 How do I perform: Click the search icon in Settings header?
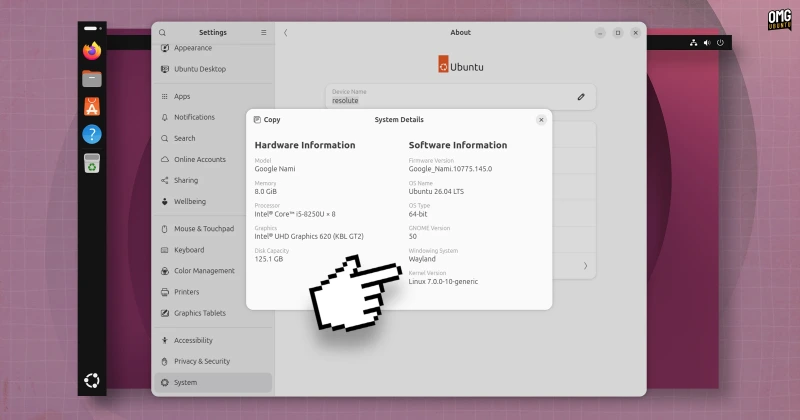point(163,33)
